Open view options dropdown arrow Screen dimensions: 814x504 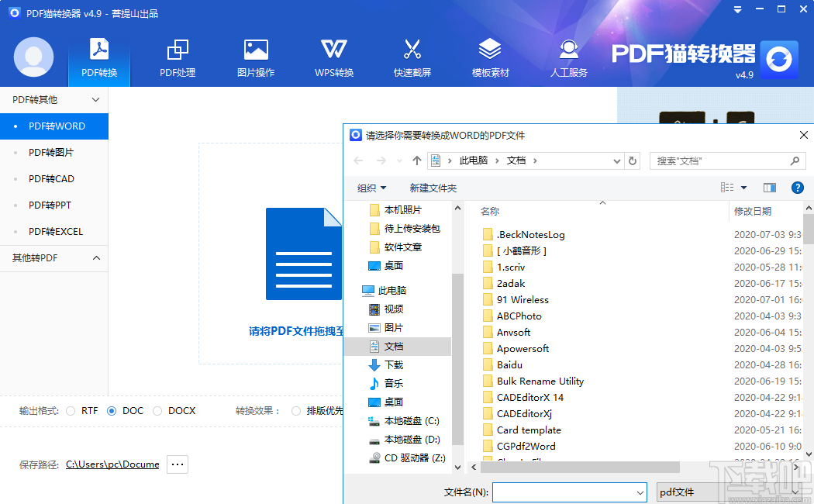[743, 188]
